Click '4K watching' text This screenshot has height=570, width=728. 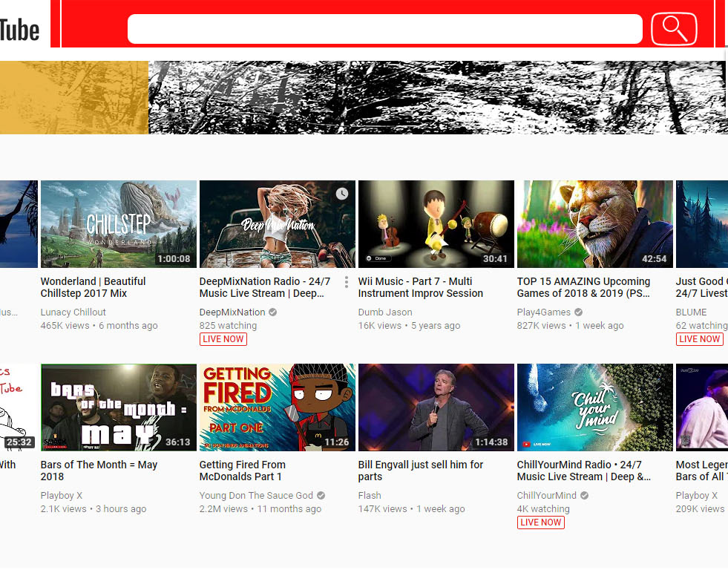[x=543, y=509]
